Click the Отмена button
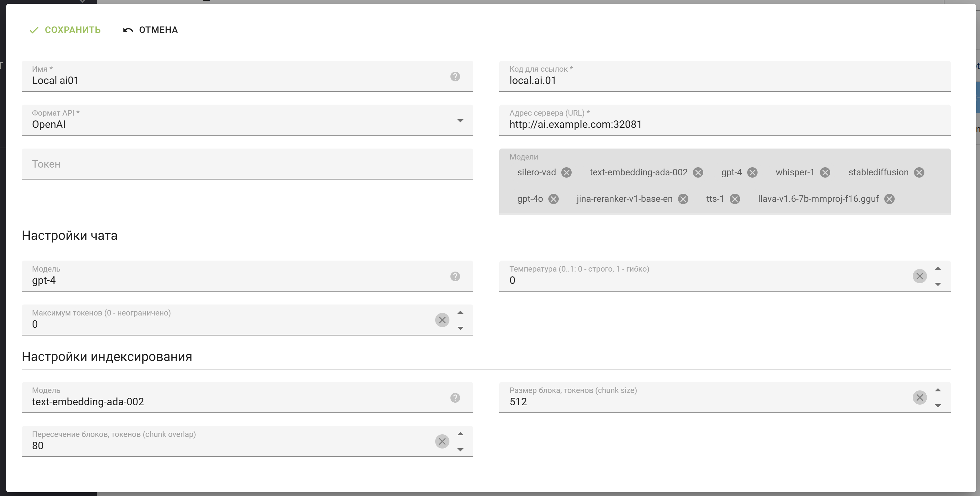This screenshot has height=496, width=980. 150,30
